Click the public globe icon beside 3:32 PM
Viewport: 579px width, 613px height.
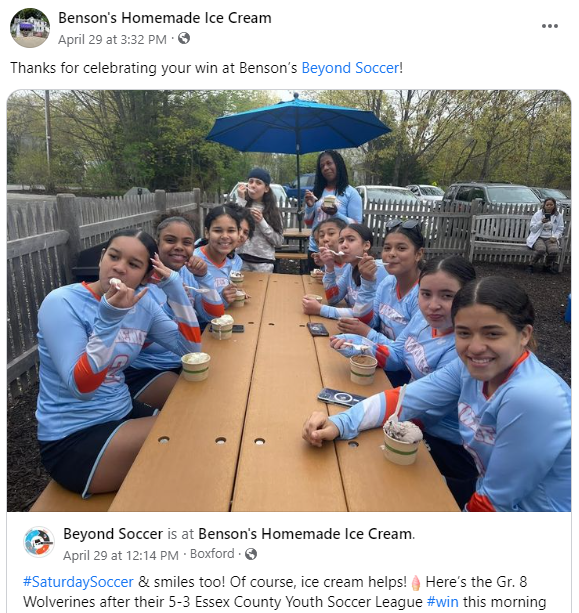[x=184, y=38]
